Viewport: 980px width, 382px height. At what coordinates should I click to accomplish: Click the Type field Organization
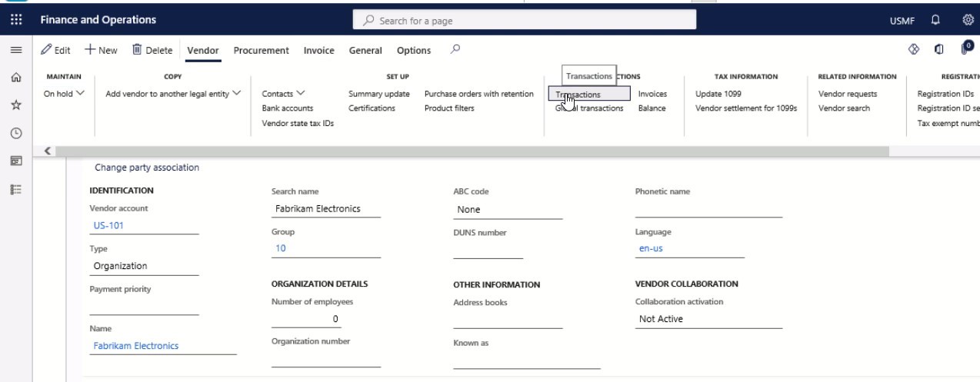point(144,266)
